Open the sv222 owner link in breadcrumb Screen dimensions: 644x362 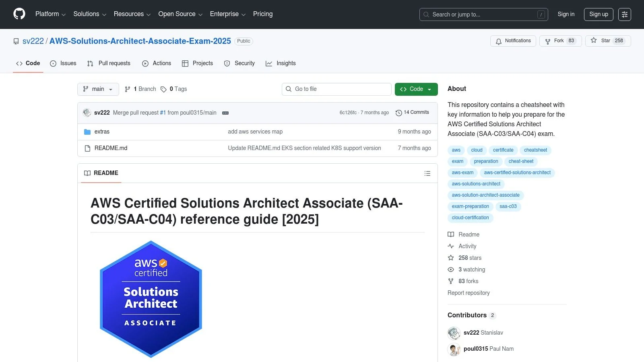(33, 41)
